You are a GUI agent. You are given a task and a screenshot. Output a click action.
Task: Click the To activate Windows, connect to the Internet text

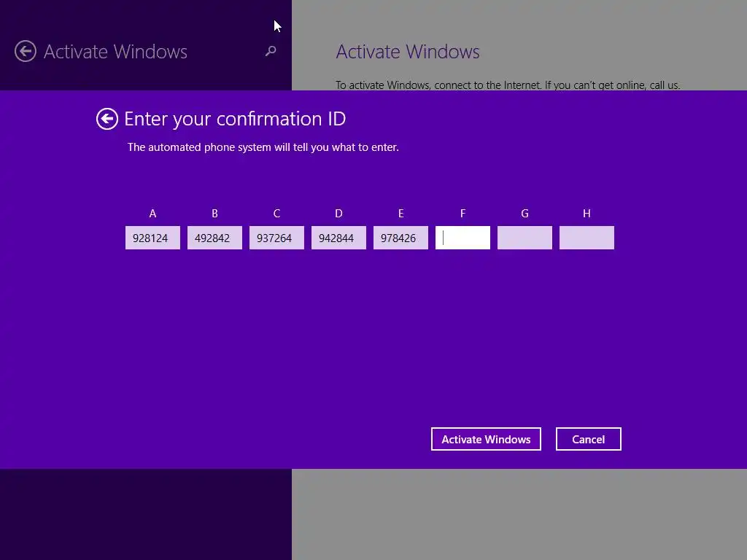508,85
